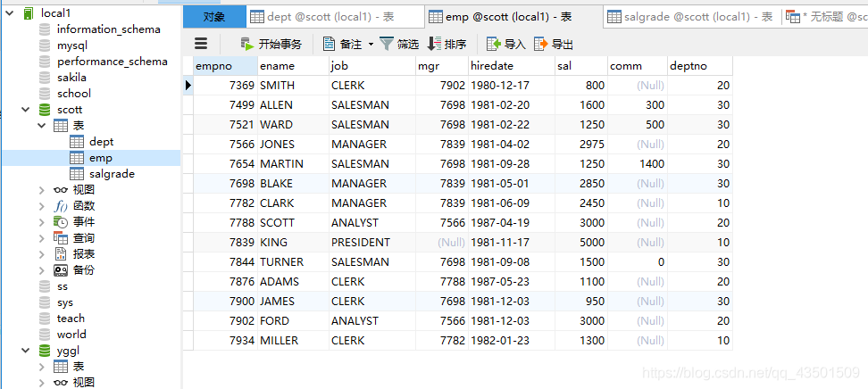Select the world database in tree

point(71,335)
